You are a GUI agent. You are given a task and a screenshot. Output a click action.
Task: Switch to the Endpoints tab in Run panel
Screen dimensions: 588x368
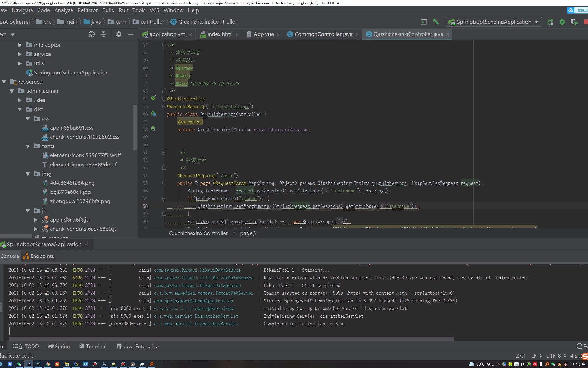tap(39, 256)
